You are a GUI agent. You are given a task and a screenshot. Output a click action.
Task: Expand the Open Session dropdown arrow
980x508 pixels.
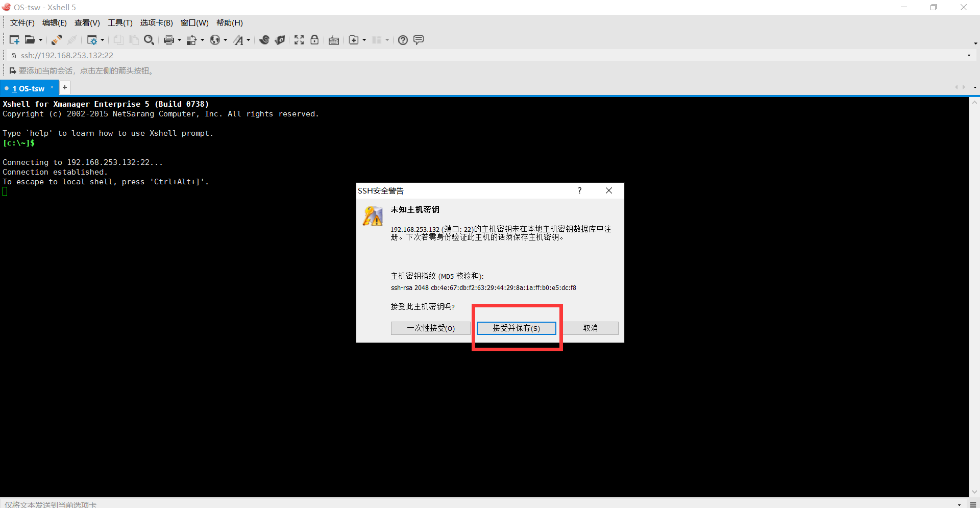click(x=41, y=40)
